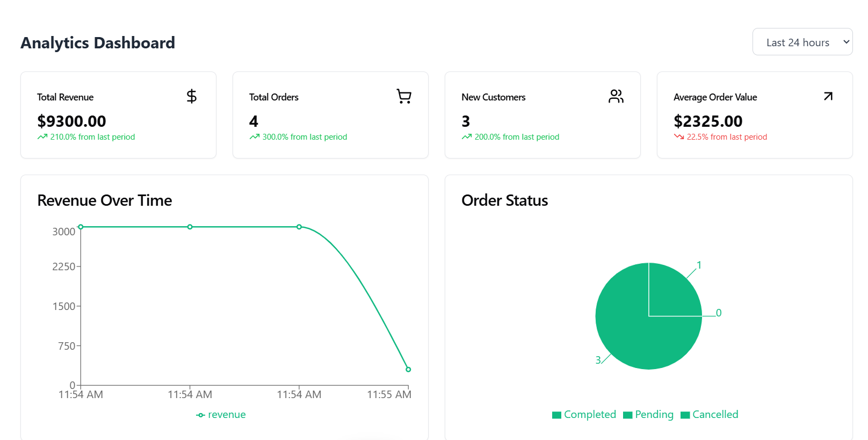This screenshot has width=868, height=440.
Task: Click the red trend-down icon beside 22.5%
Action: coord(679,137)
